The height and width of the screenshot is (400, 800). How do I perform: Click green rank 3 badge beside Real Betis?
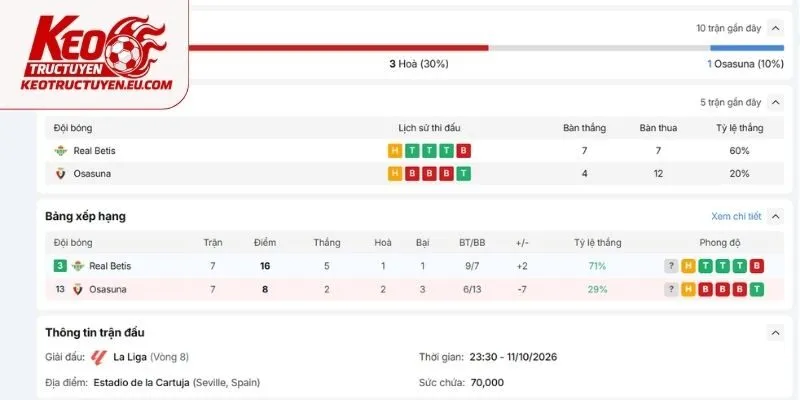click(x=60, y=266)
